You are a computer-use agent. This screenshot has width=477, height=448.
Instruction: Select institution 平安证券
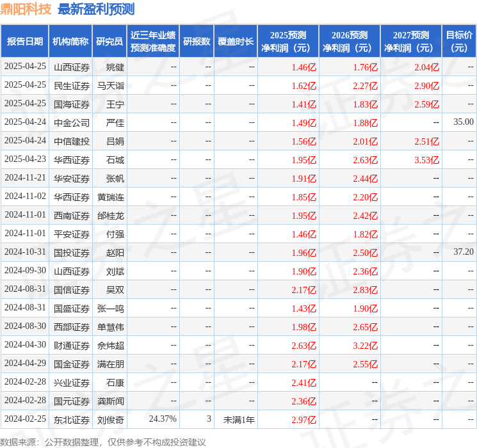pyautogui.click(x=72, y=234)
